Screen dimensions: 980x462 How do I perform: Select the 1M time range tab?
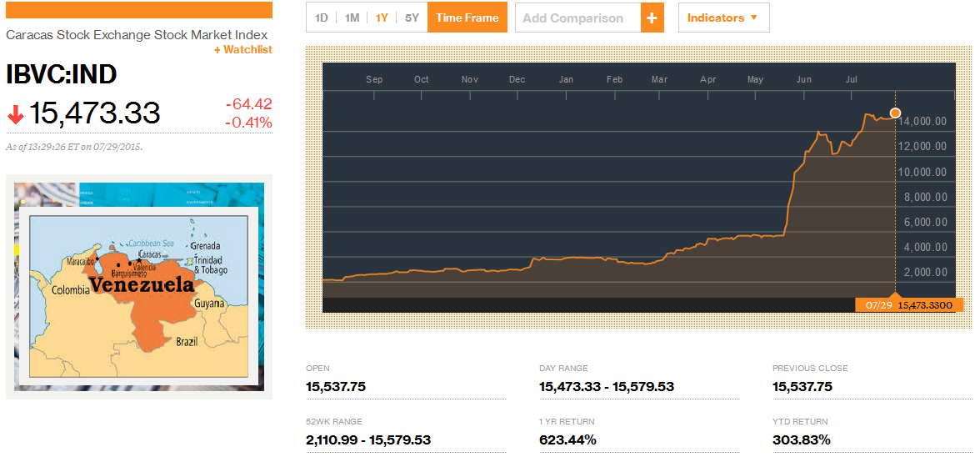[x=352, y=18]
